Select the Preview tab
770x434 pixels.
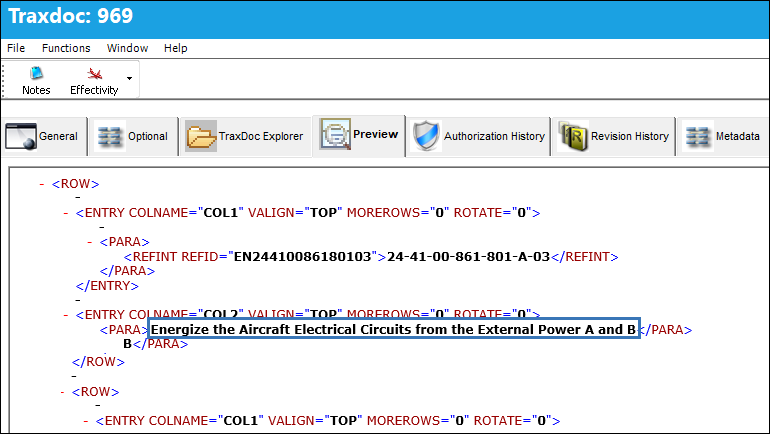358,135
